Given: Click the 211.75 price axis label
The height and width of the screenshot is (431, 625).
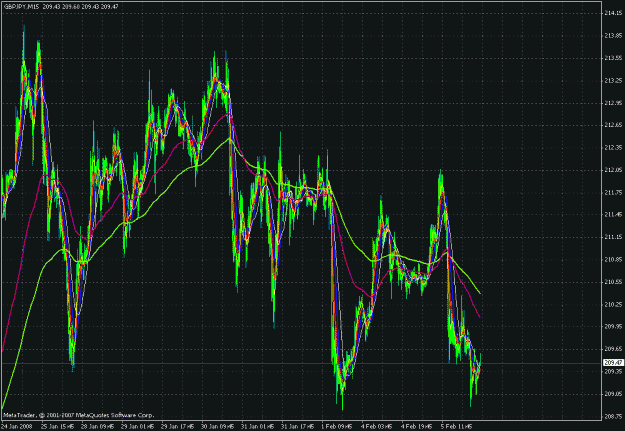Looking at the screenshot, I should point(613,192).
